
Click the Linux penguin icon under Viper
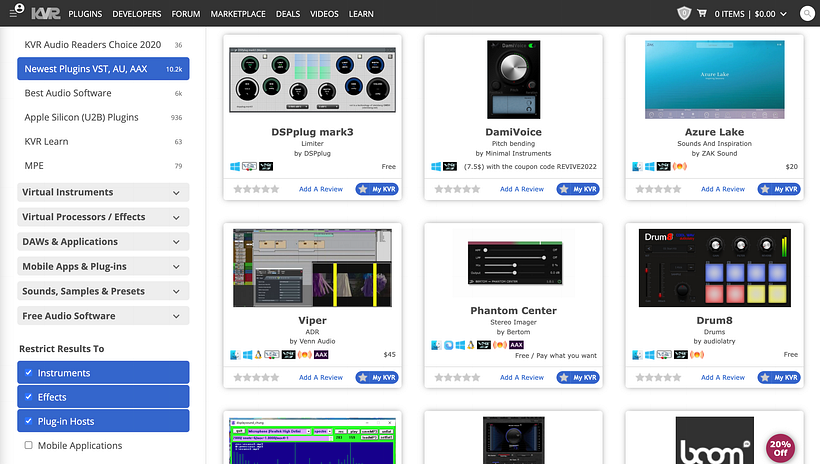[x=258, y=355]
